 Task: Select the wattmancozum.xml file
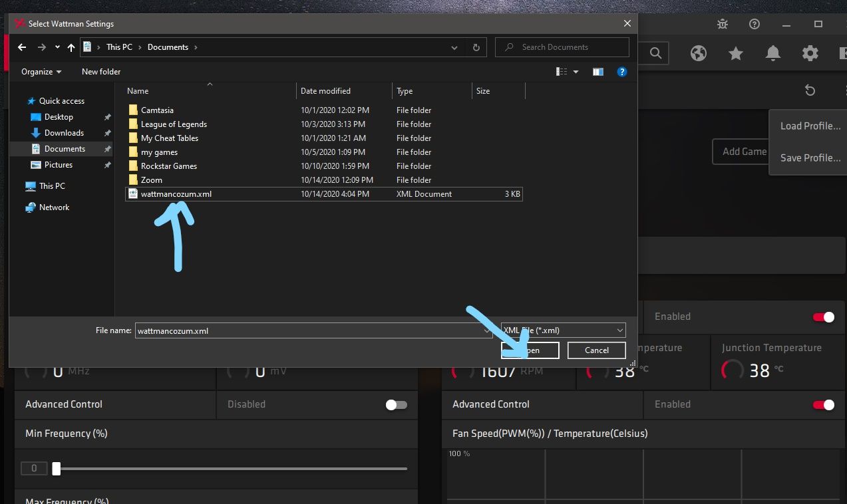coord(324,194)
